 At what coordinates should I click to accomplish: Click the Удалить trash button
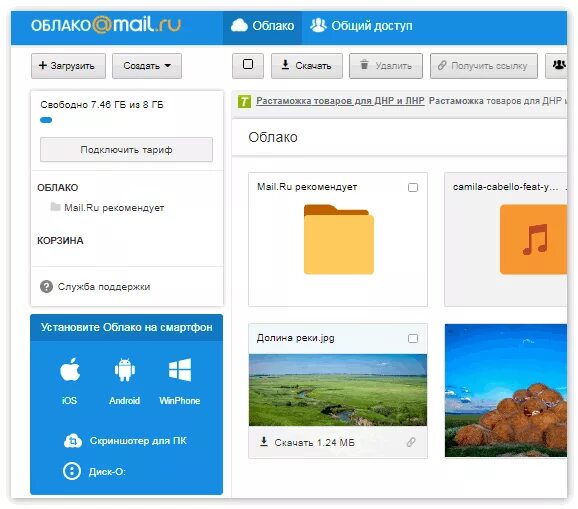click(x=386, y=66)
